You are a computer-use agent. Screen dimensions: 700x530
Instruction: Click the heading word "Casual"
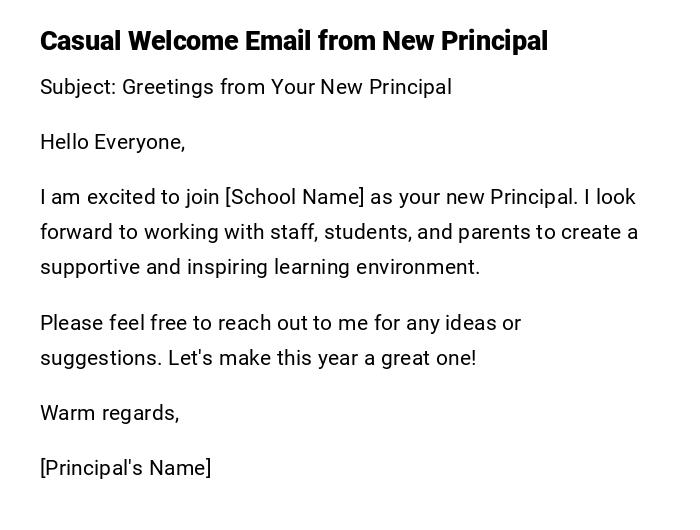(x=80, y=41)
